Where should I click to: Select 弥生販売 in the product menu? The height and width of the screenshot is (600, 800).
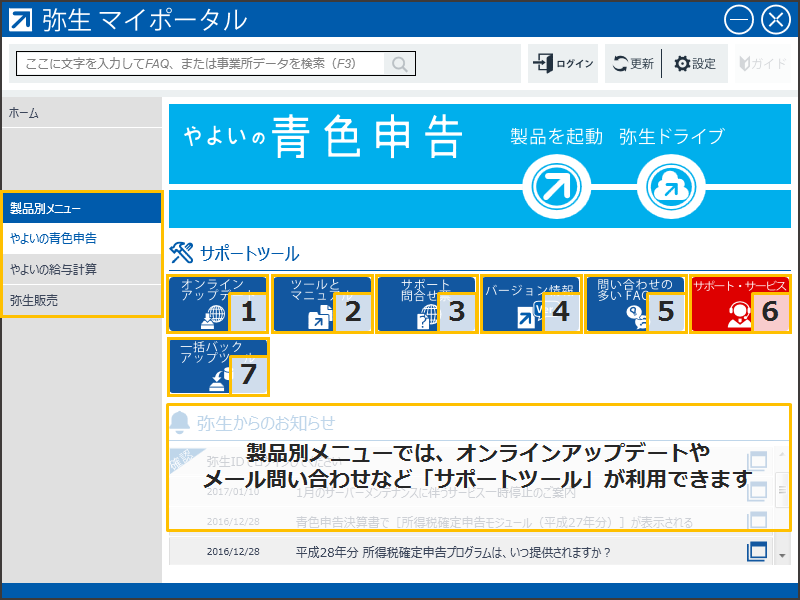(82, 300)
